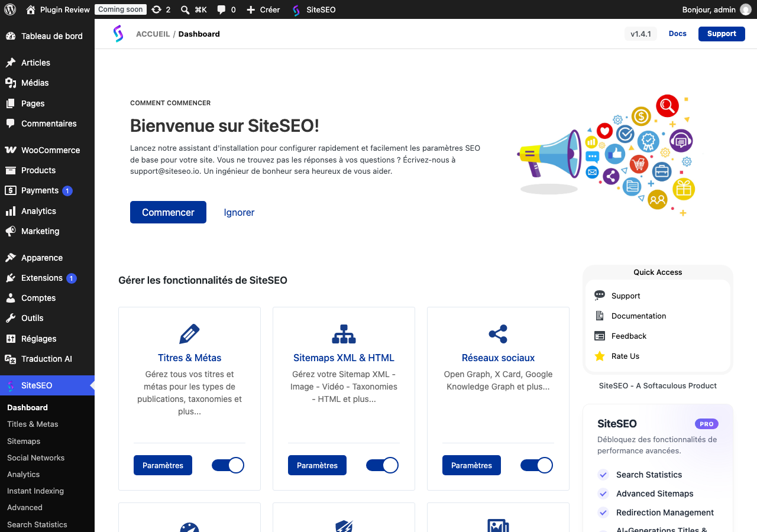Click the Titres & Métas card title
757x532 pixels.
click(189, 358)
